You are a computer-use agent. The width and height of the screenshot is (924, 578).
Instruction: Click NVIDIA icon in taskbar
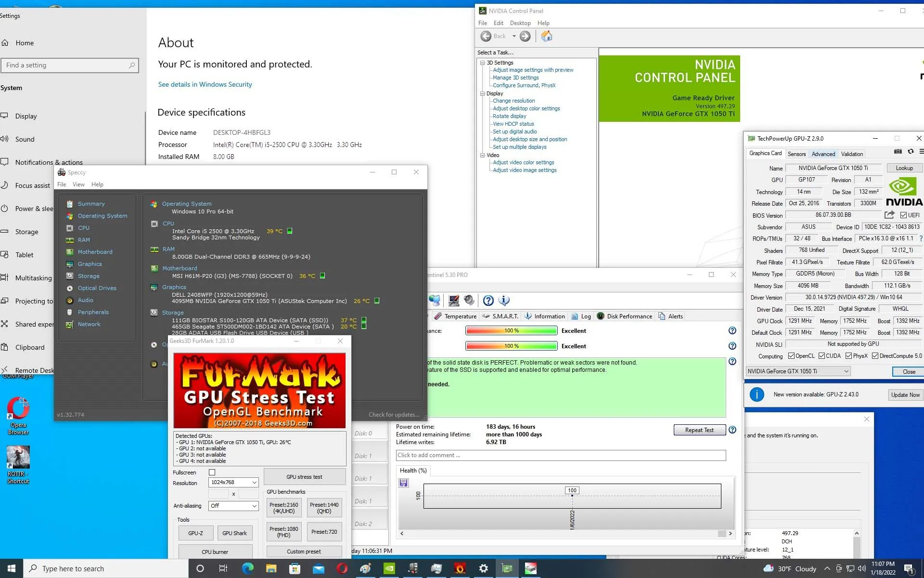(389, 568)
